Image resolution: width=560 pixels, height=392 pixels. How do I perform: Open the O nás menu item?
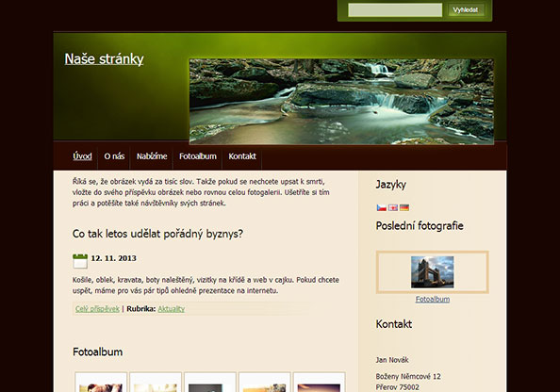click(x=114, y=156)
